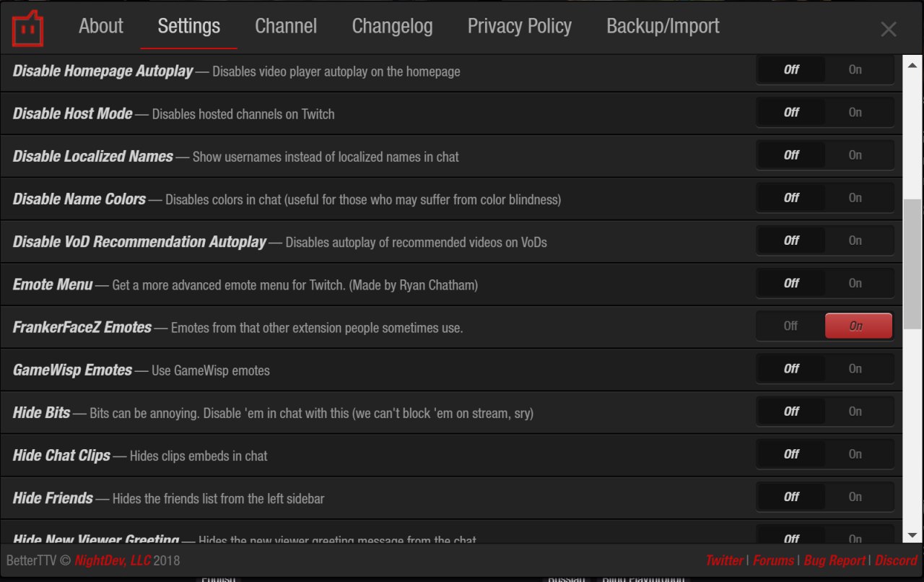
Task: Open the Twitter link in footer
Action: click(724, 560)
